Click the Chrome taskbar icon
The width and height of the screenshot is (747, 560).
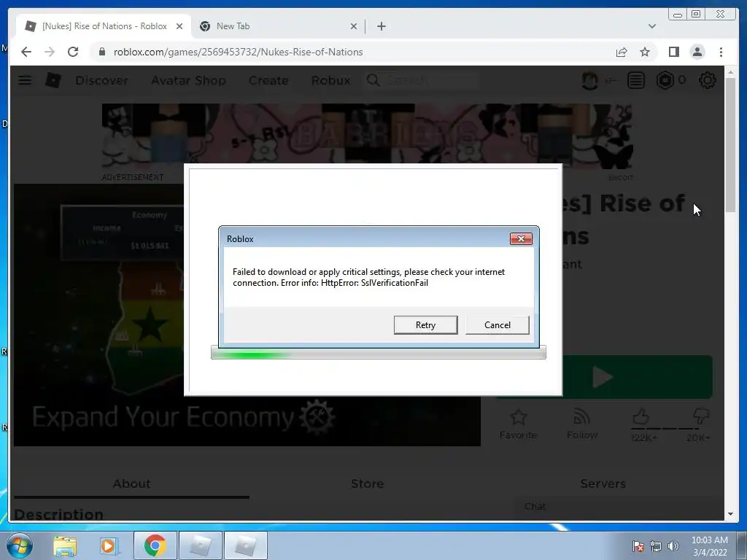155,545
